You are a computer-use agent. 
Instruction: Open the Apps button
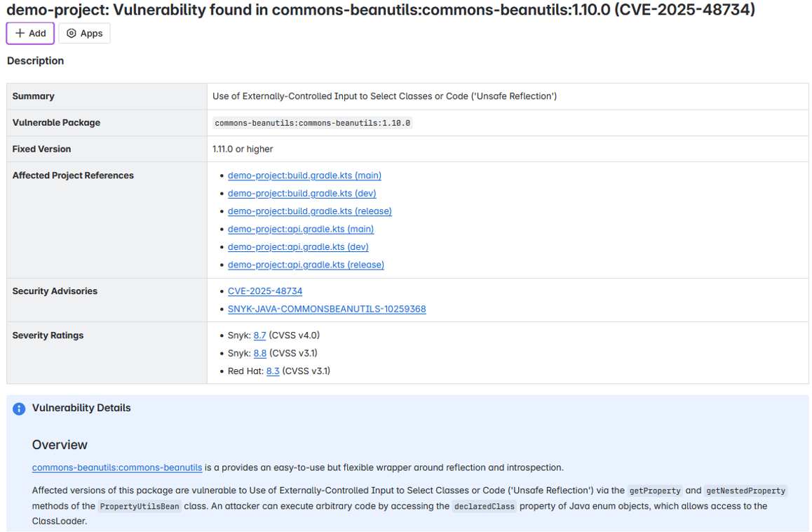click(84, 33)
